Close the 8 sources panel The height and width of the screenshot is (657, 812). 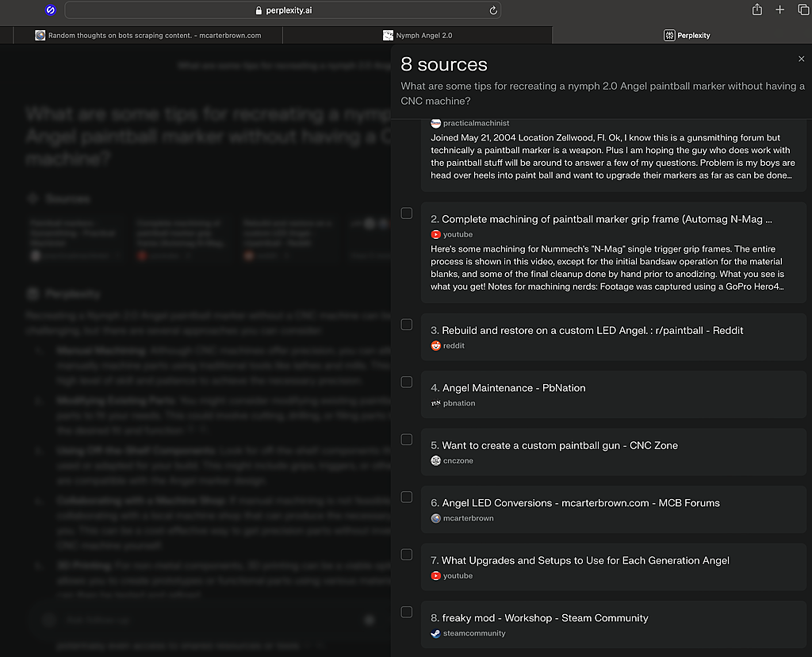click(801, 59)
